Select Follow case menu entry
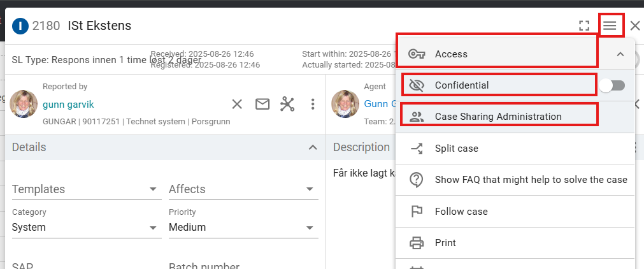 pos(461,212)
